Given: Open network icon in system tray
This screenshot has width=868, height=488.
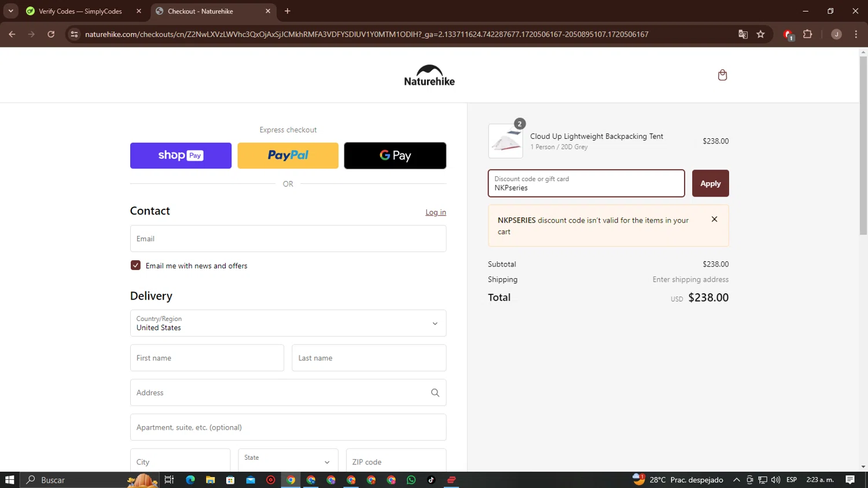Looking at the screenshot, I should pyautogui.click(x=763, y=480).
